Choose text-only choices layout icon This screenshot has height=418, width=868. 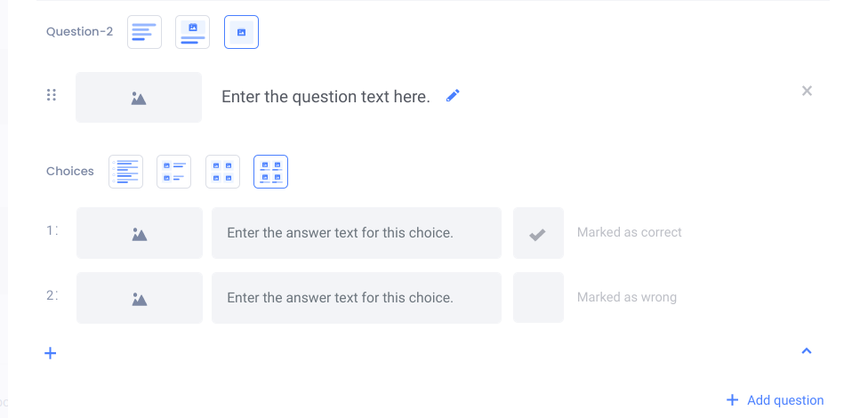(x=125, y=172)
